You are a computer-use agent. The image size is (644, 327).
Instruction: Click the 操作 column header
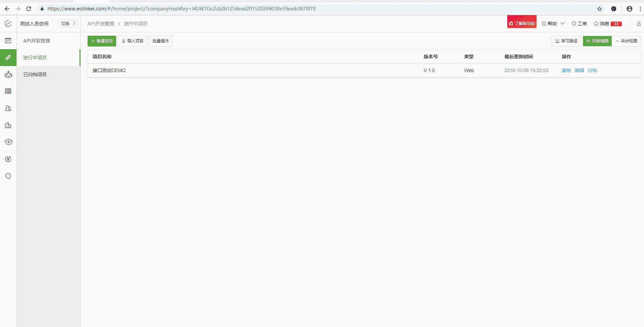pos(567,57)
